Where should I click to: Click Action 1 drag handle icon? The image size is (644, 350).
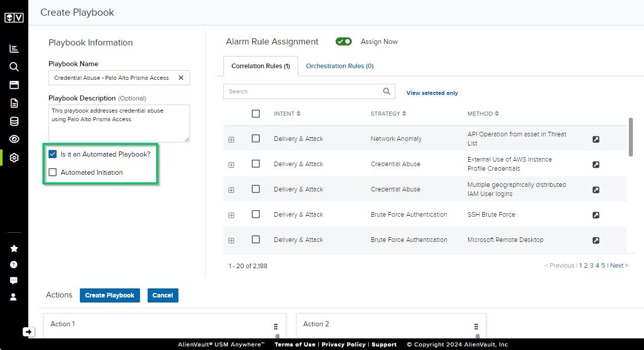(275, 326)
